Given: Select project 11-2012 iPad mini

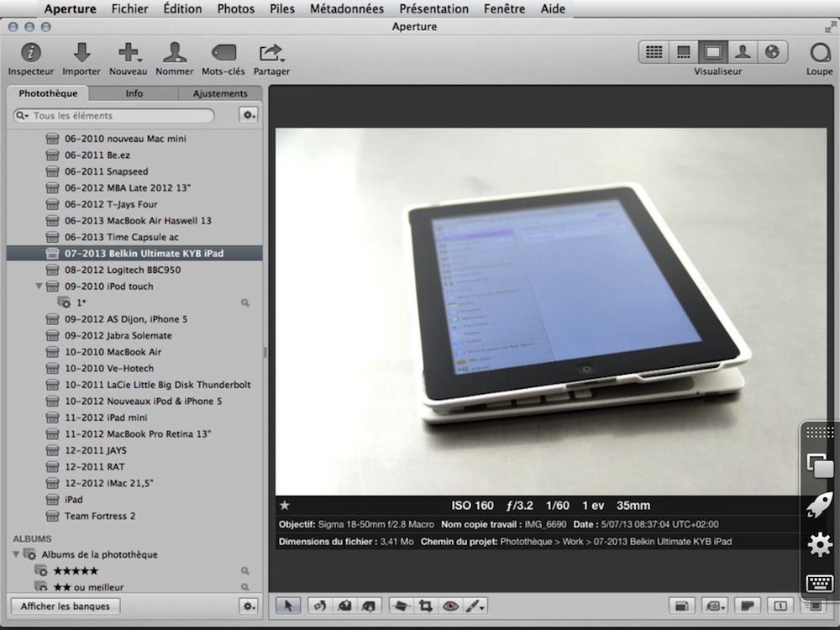Looking at the screenshot, I should click(134, 417).
